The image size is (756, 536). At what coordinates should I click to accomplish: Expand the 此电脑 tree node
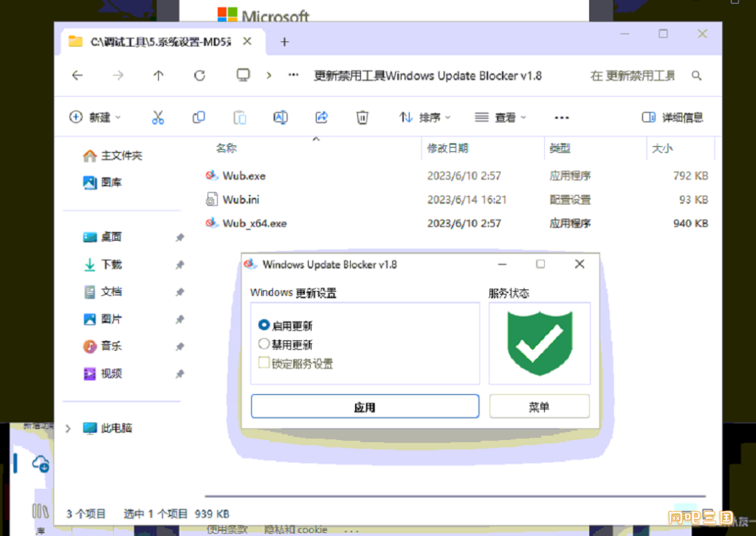click(68, 428)
